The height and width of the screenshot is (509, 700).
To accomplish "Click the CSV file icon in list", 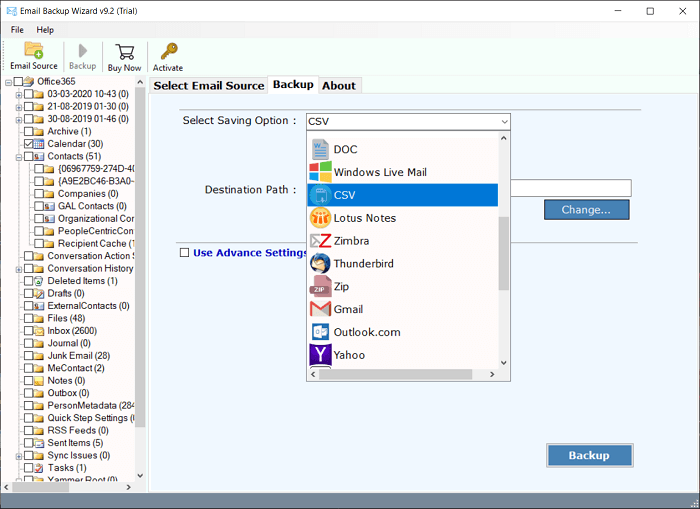I will [x=320, y=195].
